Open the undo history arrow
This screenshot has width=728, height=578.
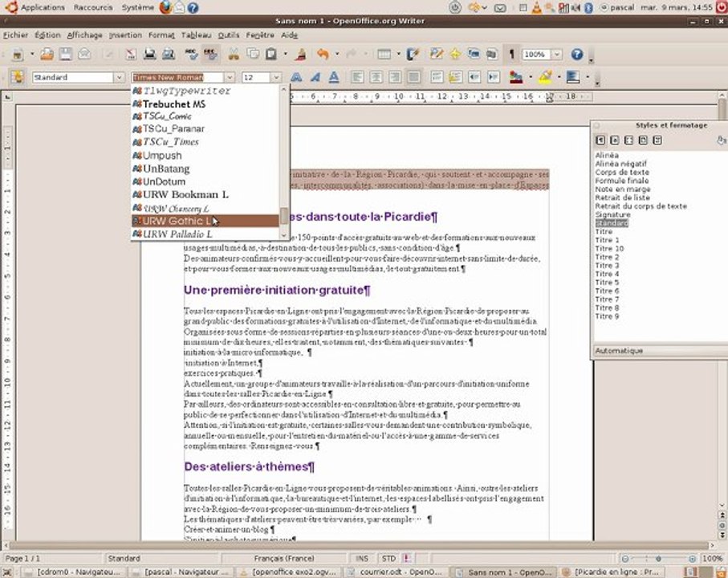coord(336,55)
